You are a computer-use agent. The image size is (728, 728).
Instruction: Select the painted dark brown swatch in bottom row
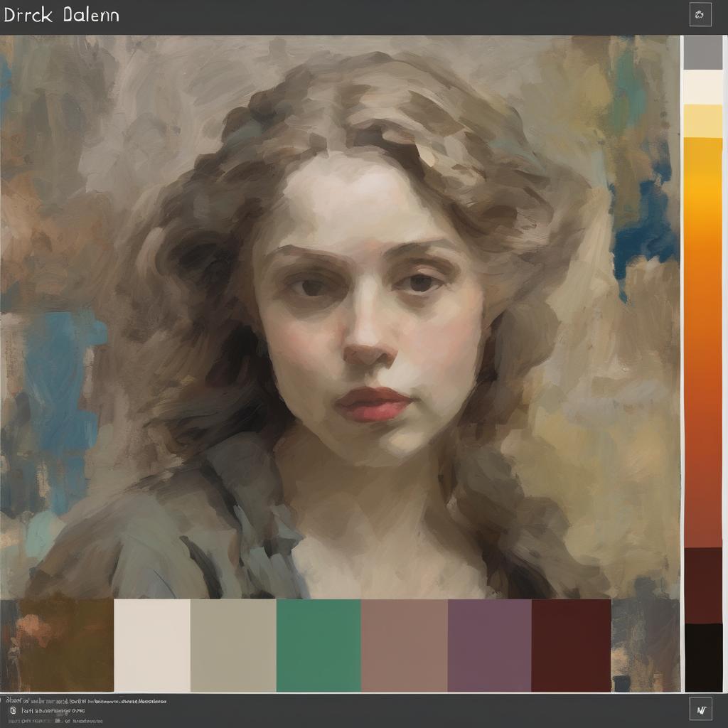(64, 645)
